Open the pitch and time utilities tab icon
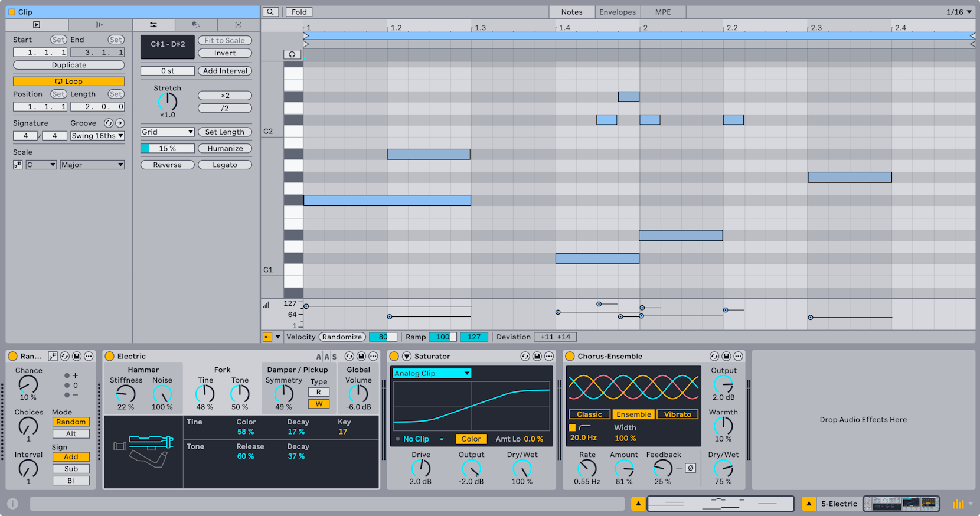 click(153, 25)
